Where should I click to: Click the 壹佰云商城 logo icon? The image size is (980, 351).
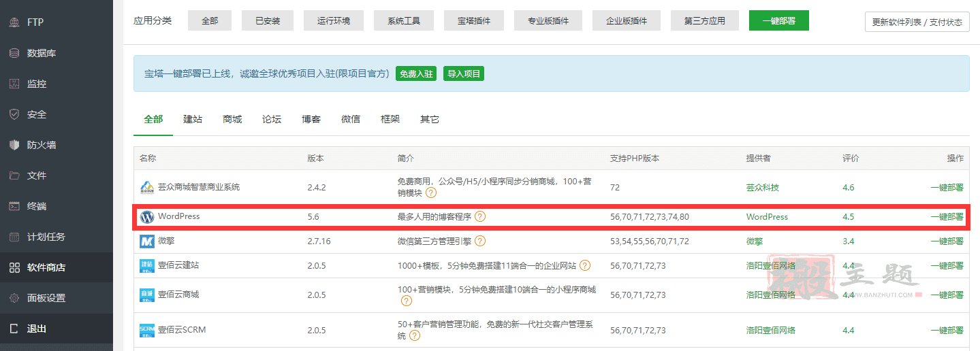(x=147, y=295)
